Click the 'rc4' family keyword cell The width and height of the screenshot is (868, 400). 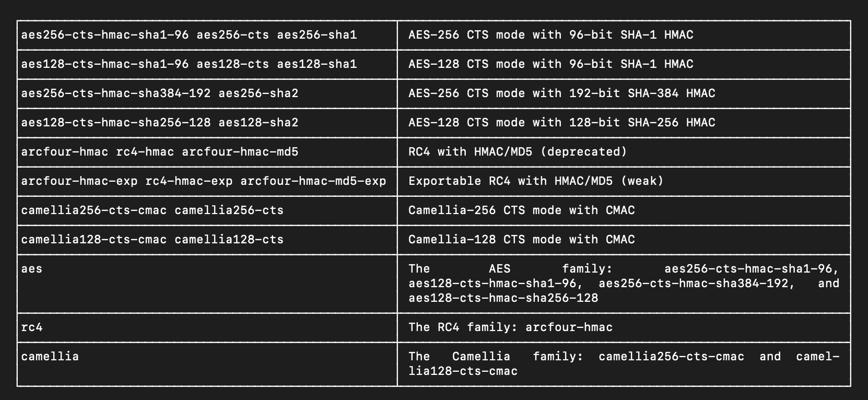(x=207, y=328)
